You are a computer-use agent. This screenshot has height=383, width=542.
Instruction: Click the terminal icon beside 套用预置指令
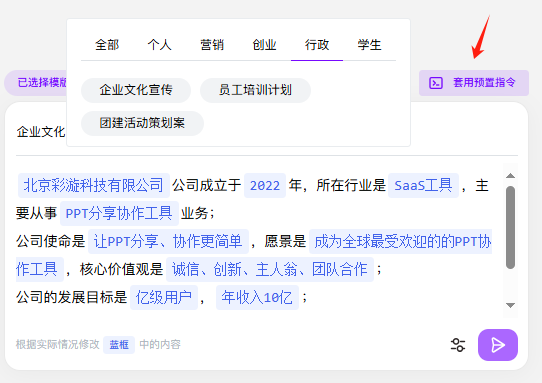point(436,83)
